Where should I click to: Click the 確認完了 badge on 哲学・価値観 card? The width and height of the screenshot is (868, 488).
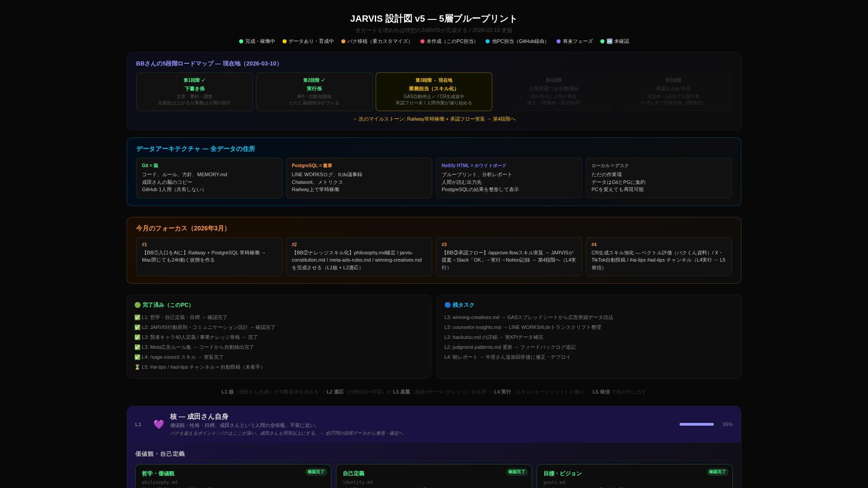316,472
